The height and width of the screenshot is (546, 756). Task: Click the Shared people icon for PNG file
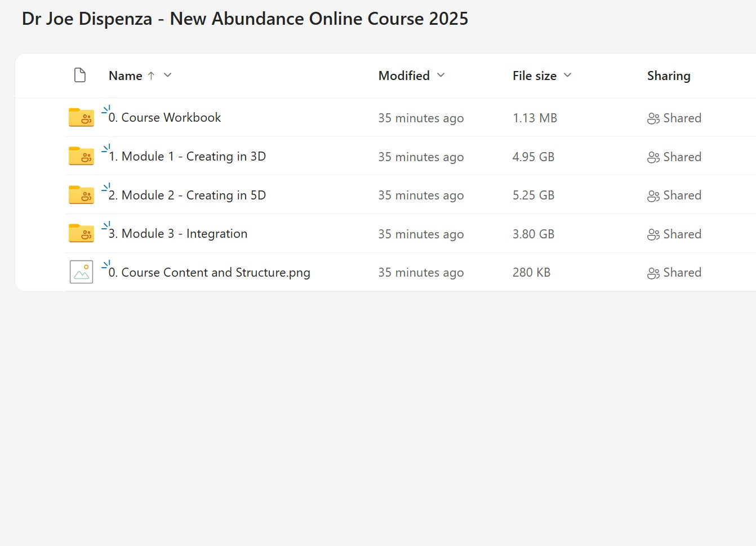click(653, 273)
